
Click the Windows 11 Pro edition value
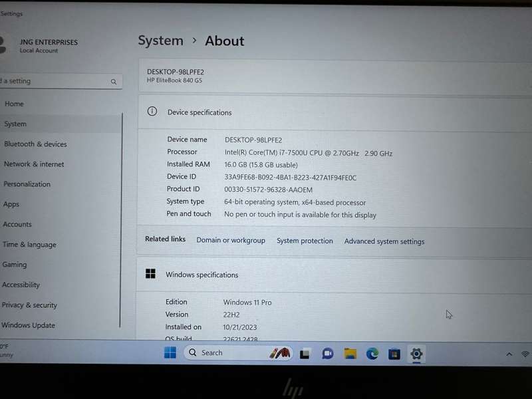[247, 303]
